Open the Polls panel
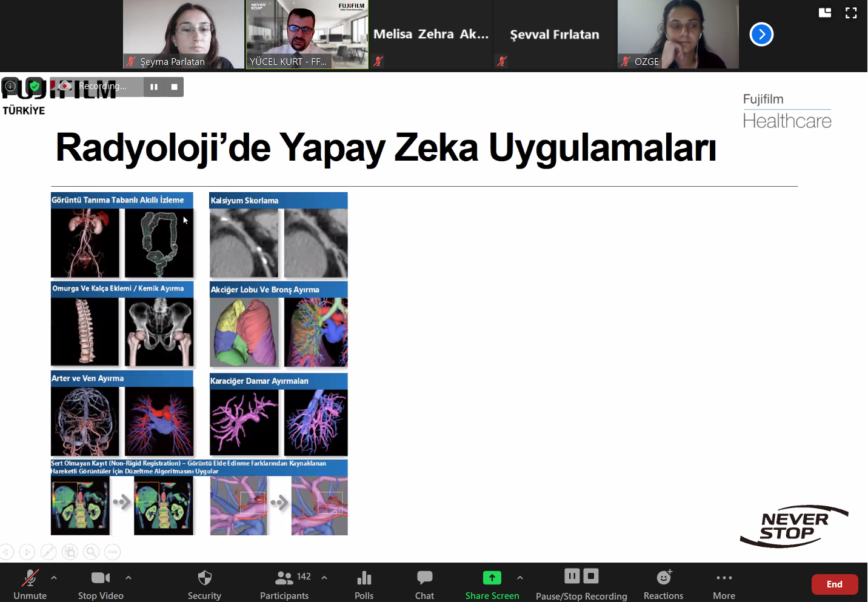 coord(364,584)
